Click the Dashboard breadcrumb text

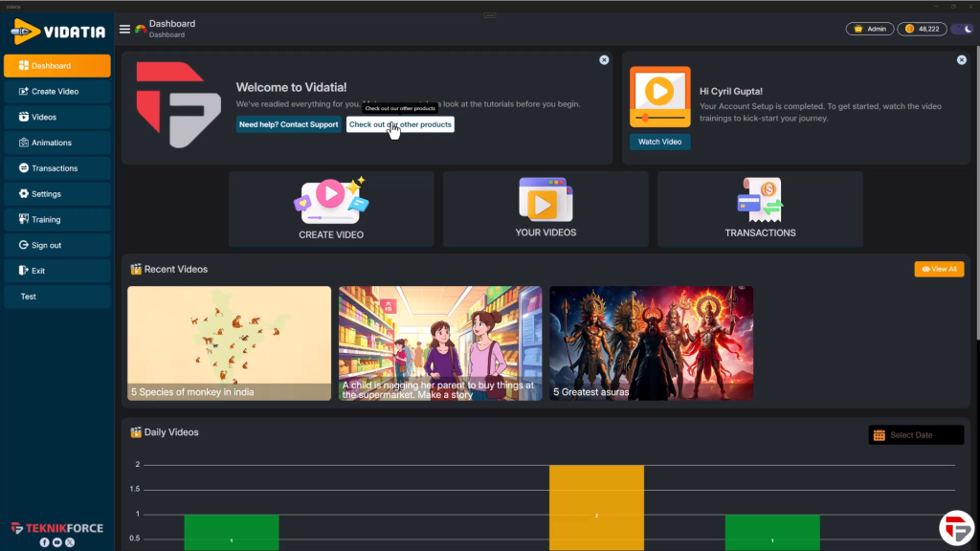coord(167,35)
